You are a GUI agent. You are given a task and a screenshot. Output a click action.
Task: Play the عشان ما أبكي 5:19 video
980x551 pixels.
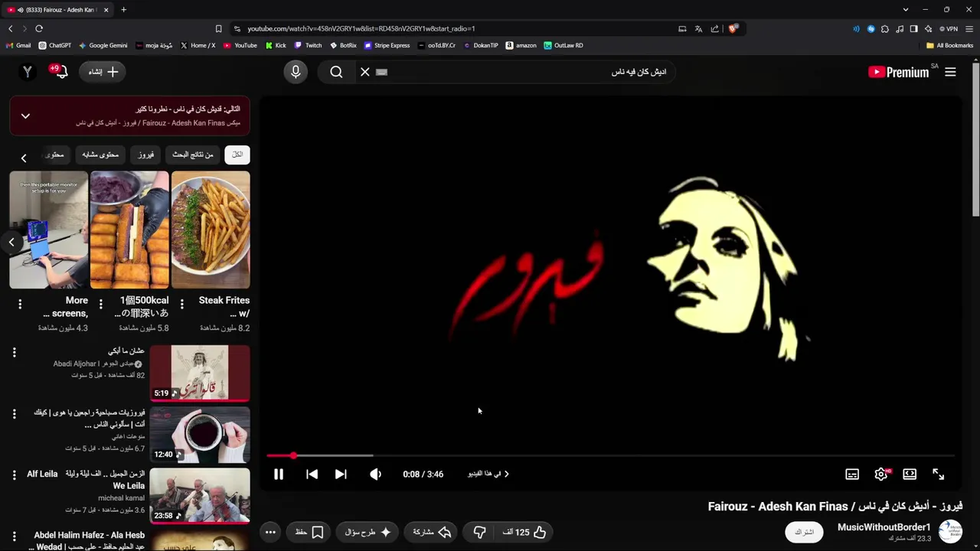tap(200, 373)
